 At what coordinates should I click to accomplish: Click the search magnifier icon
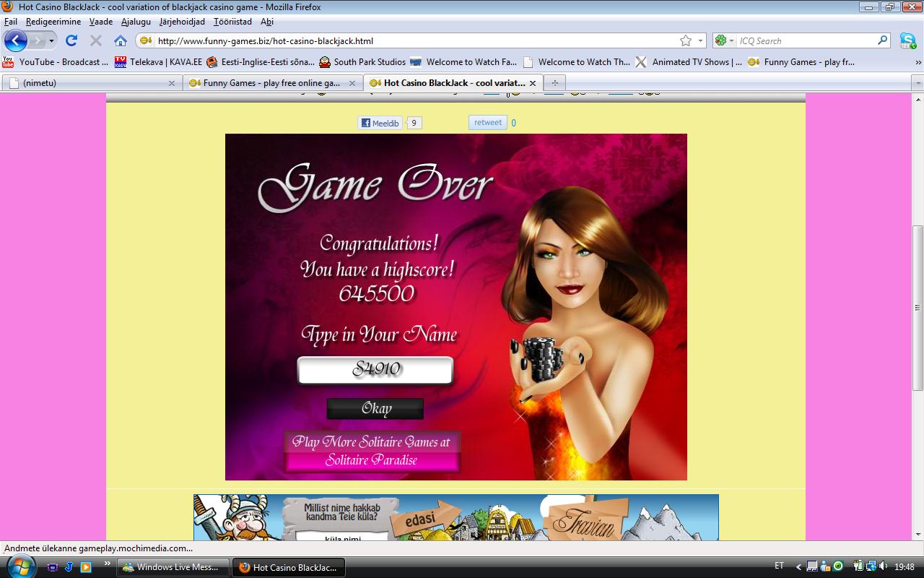(883, 40)
